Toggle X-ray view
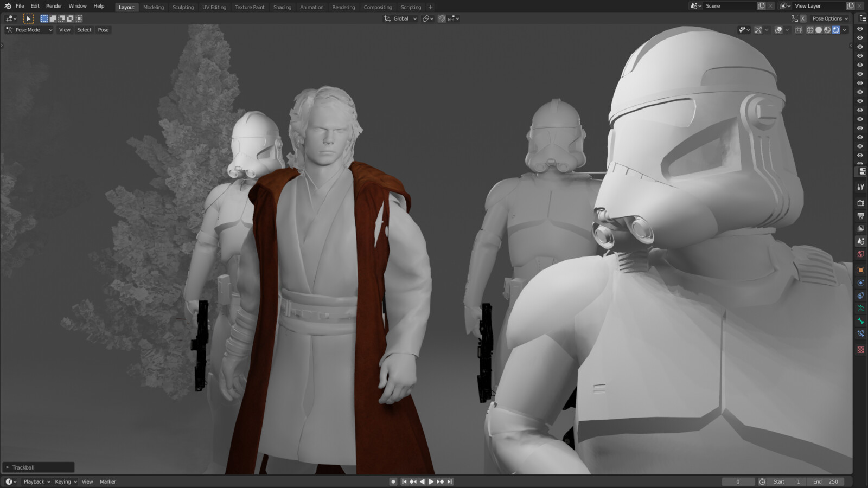The height and width of the screenshot is (488, 868). click(x=799, y=30)
